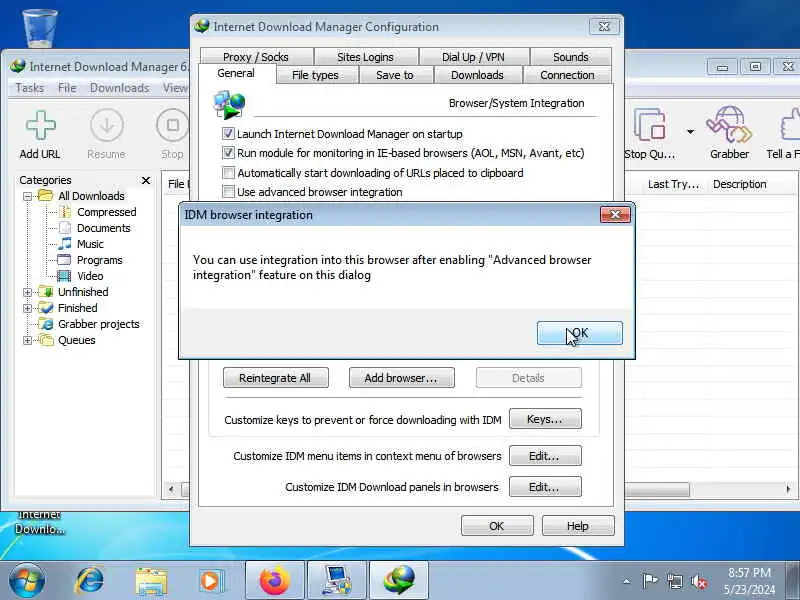Screen dimensions: 800x600
Task: Click the Stop toolbar icon
Action: (172, 125)
